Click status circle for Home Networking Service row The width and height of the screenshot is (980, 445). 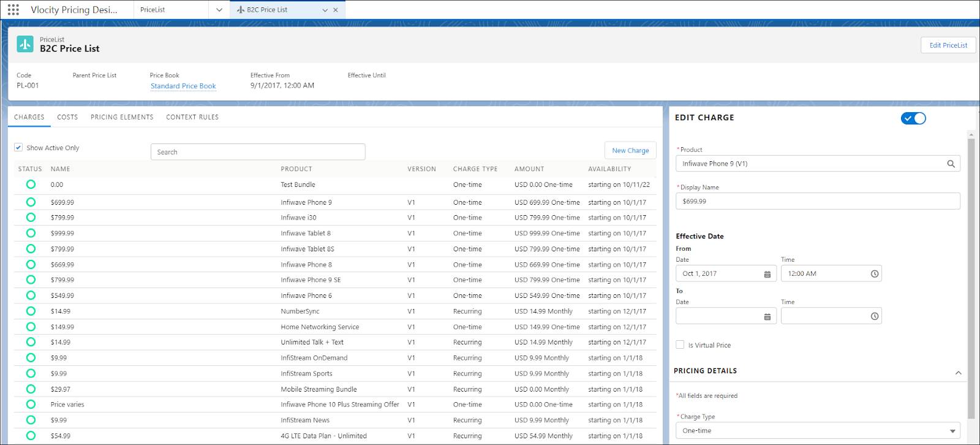(31, 327)
